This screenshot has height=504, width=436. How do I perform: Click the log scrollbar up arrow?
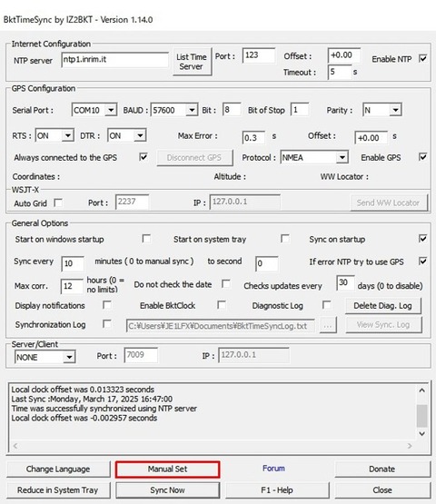pos(421,390)
